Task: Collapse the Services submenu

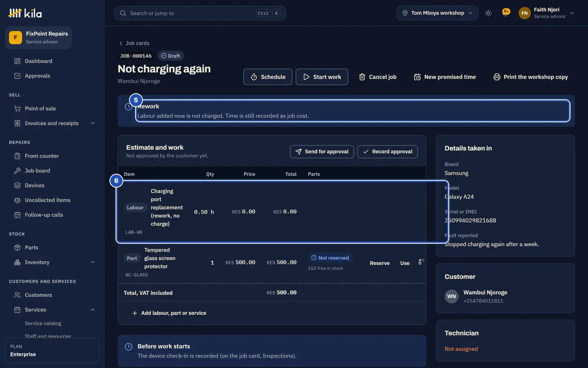Action: click(92, 310)
